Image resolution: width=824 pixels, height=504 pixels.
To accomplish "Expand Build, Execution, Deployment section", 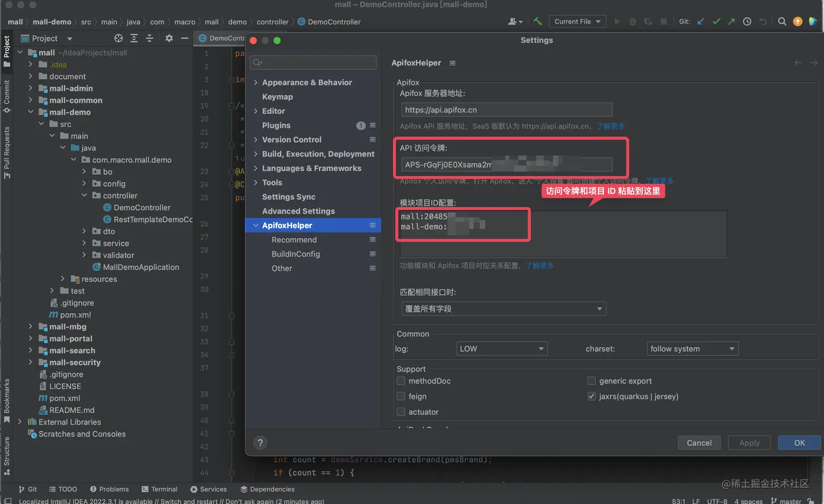I will (256, 154).
